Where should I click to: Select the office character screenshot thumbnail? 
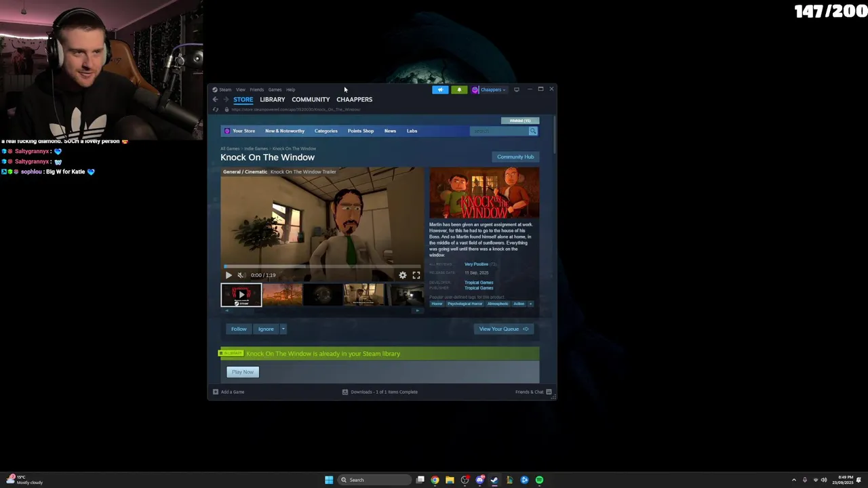[x=363, y=295]
